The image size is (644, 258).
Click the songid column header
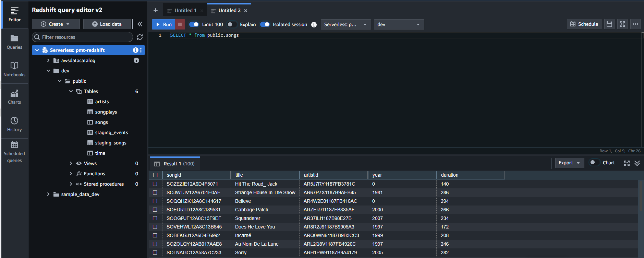196,175
